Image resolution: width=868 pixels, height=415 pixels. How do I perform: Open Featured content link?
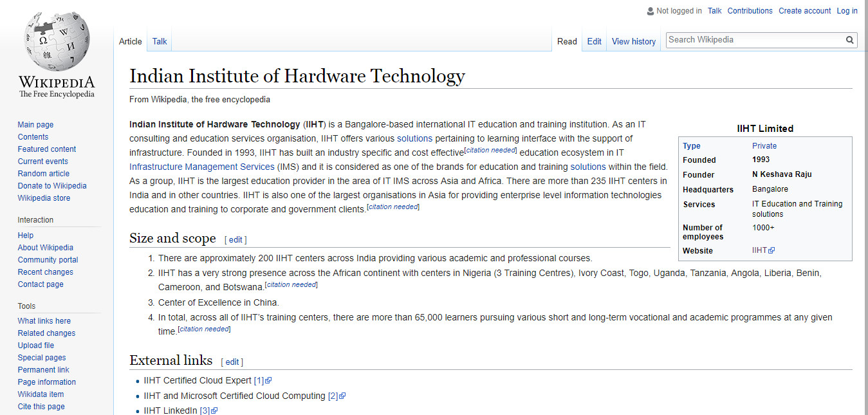point(47,149)
